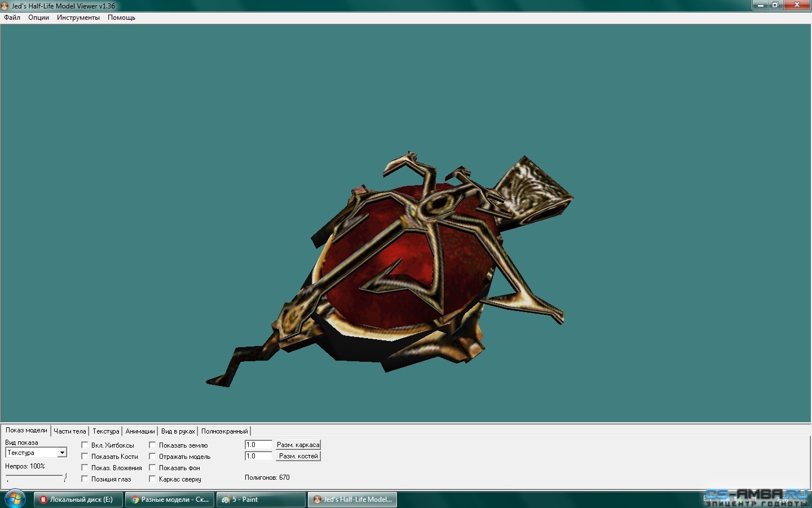The height and width of the screenshot is (508, 812).
Task: Click the app icon in title bar
Action: click(5, 6)
